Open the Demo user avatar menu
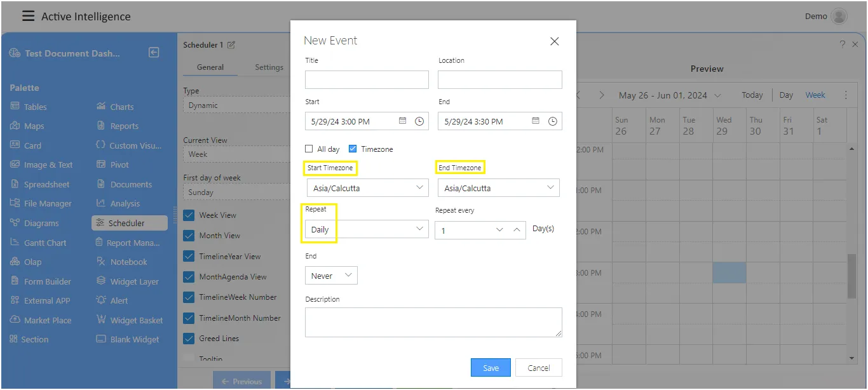The image size is (868, 390). pyautogui.click(x=839, y=17)
